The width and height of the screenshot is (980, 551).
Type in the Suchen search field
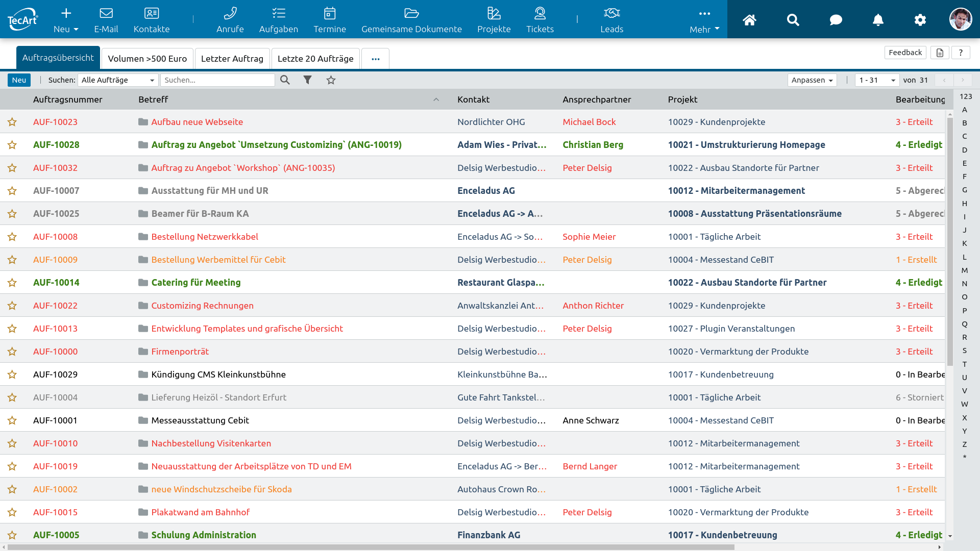point(217,80)
